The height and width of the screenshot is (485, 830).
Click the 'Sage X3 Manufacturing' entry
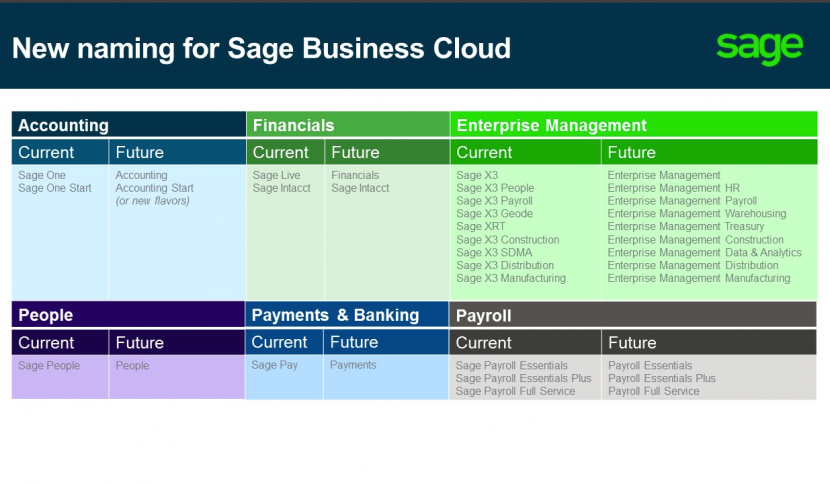(x=511, y=278)
